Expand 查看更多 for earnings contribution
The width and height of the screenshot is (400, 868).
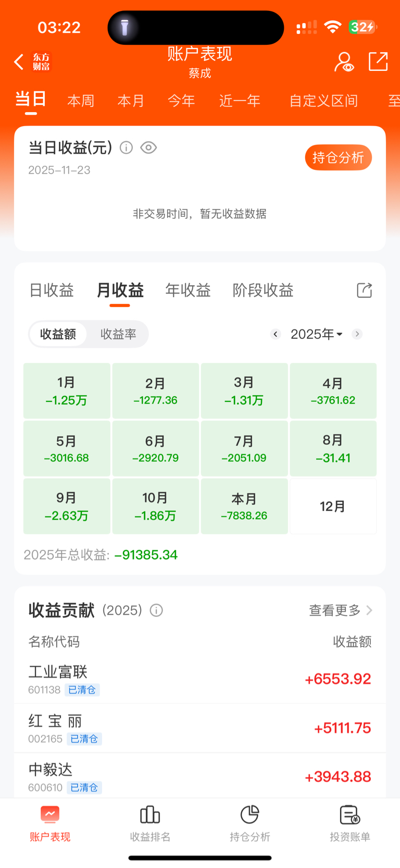coord(341,610)
